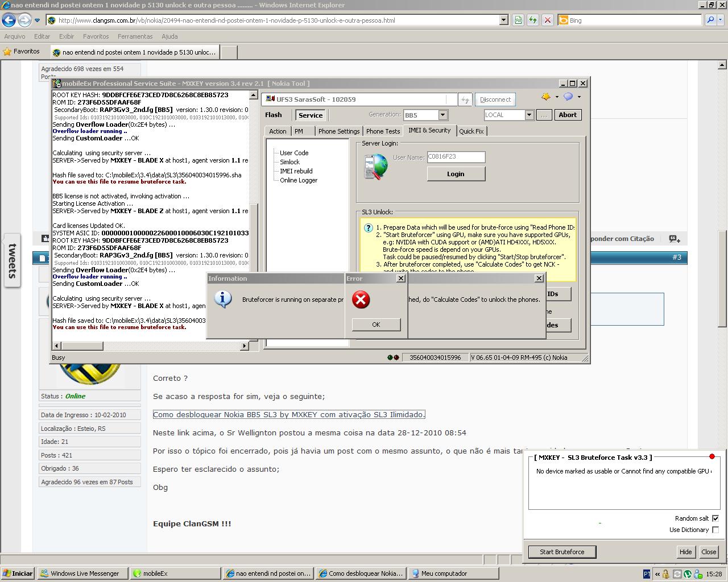Click the chat bubble icon in mobileEx
The height and width of the screenshot is (582, 728).
click(x=568, y=97)
